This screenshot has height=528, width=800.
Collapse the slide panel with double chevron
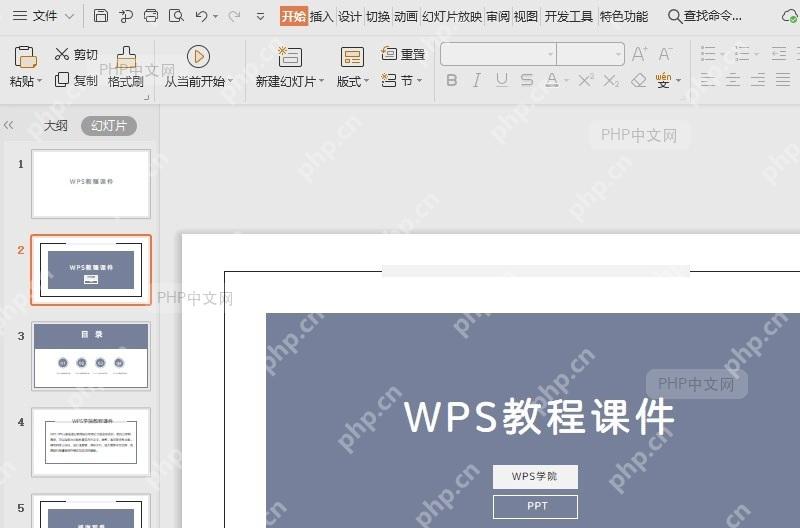[9, 125]
